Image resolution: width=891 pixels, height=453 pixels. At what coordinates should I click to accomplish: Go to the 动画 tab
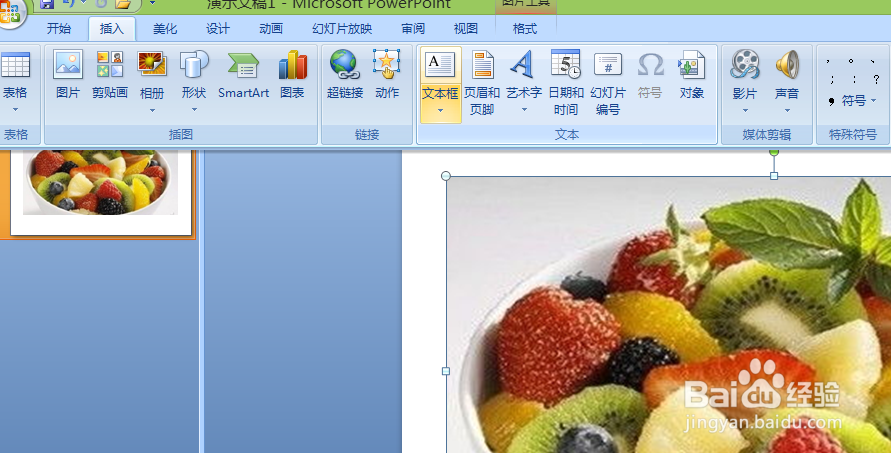271,29
